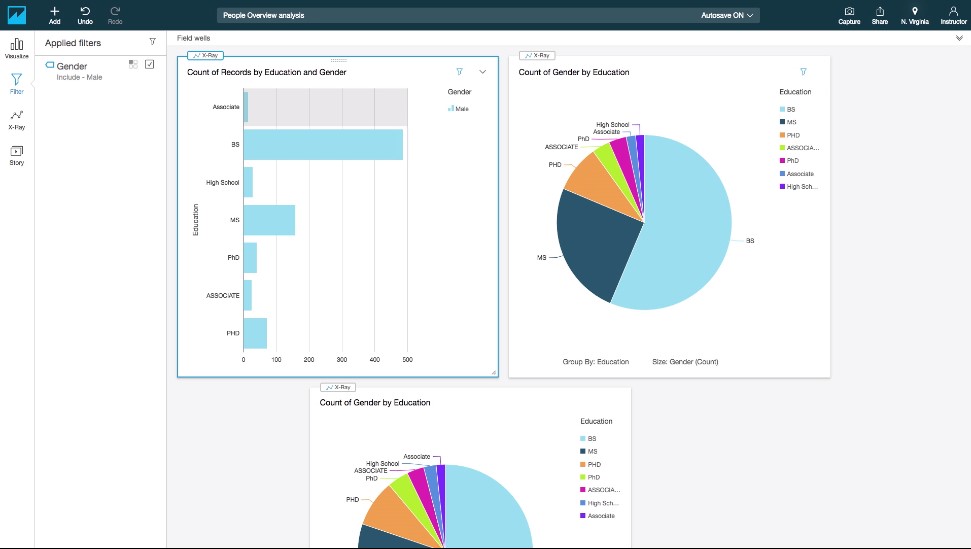Click the BS legend swatch in the bottom pie chart
Viewport: 971px width, 549px height.
[x=583, y=439]
